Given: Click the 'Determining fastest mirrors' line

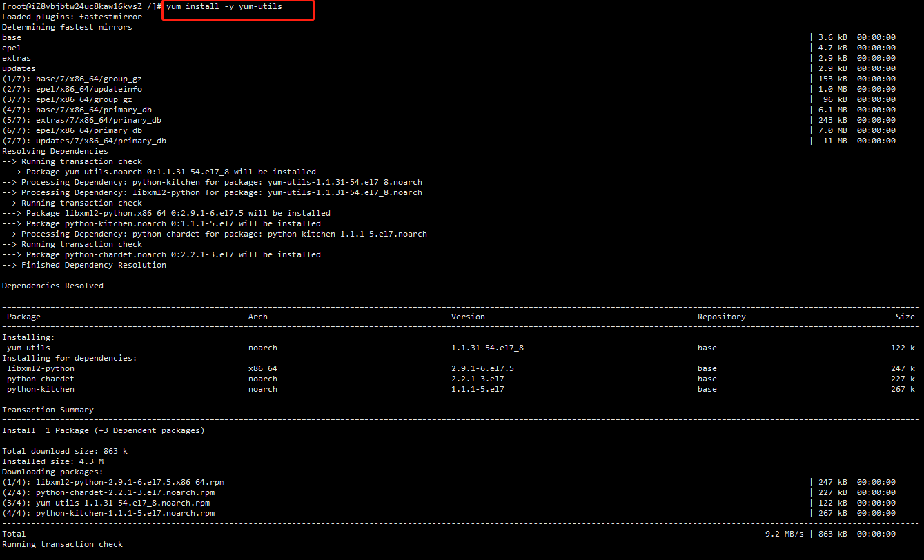Looking at the screenshot, I should tap(67, 27).
